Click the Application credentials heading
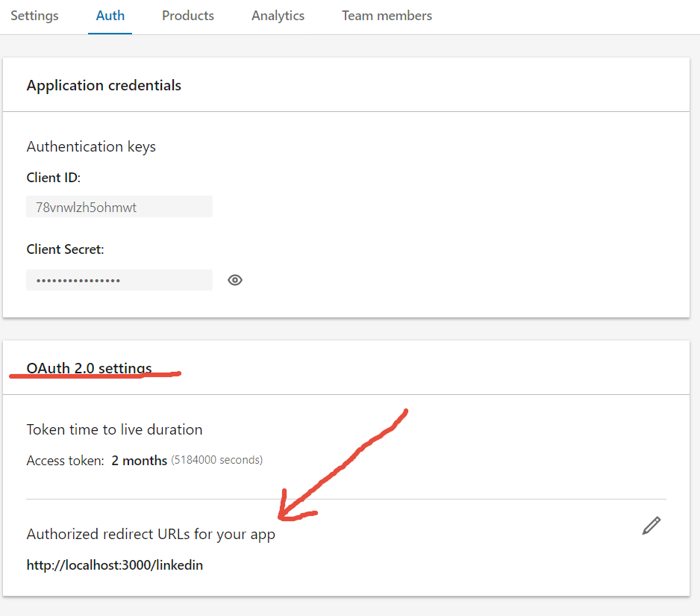The height and width of the screenshot is (616, 700). click(104, 85)
